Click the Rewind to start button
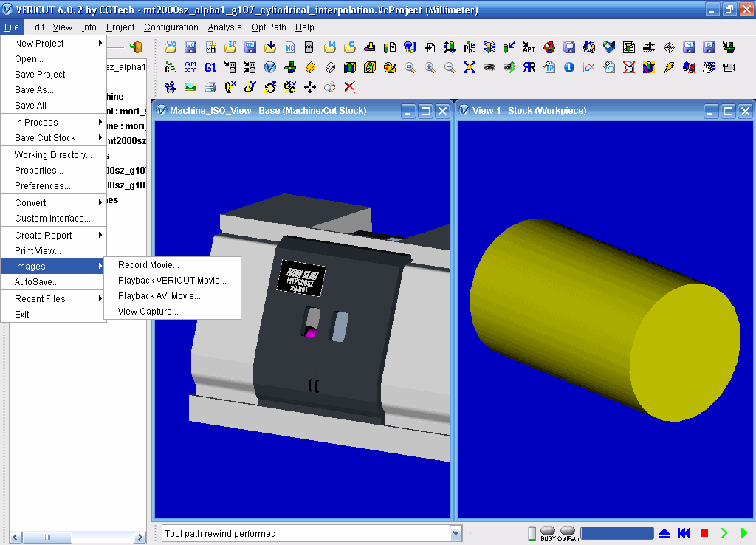Image resolution: width=756 pixels, height=545 pixels. pyautogui.click(x=684, y=533)
